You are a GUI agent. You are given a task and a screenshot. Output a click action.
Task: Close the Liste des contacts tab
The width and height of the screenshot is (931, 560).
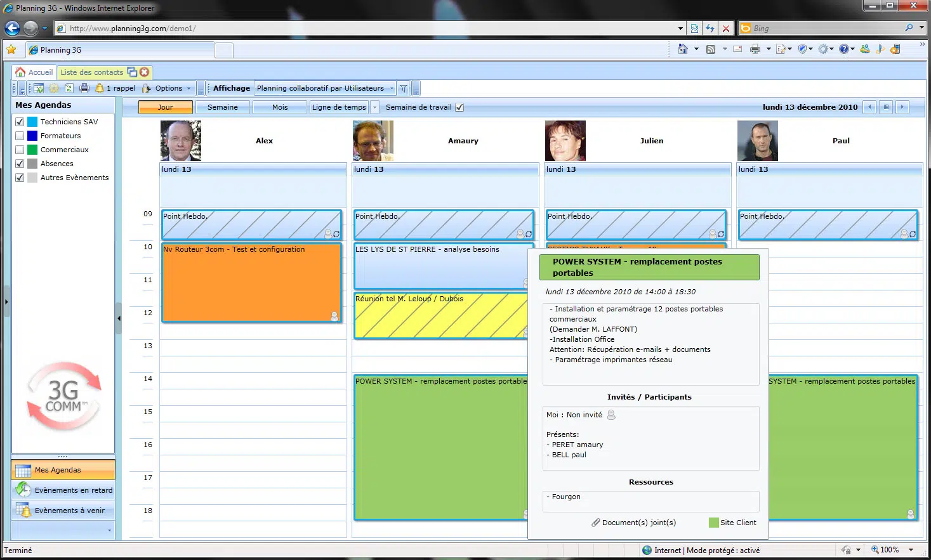145,72
